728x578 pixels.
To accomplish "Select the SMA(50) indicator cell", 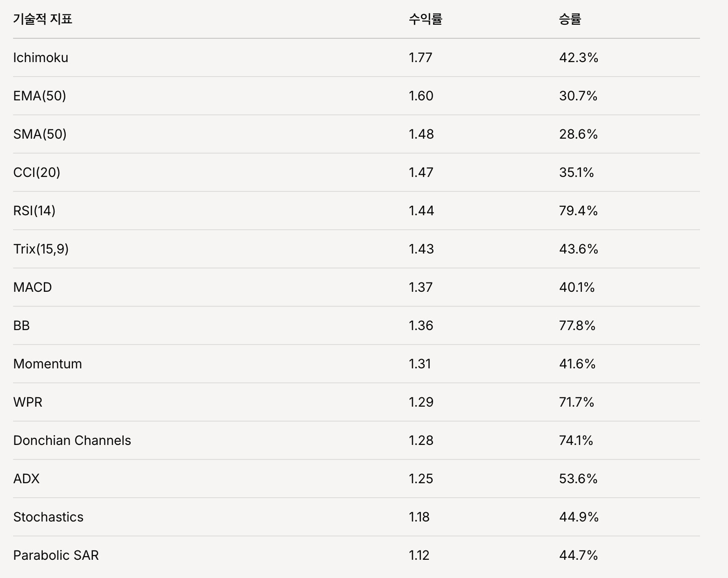I will click(40, 134).
